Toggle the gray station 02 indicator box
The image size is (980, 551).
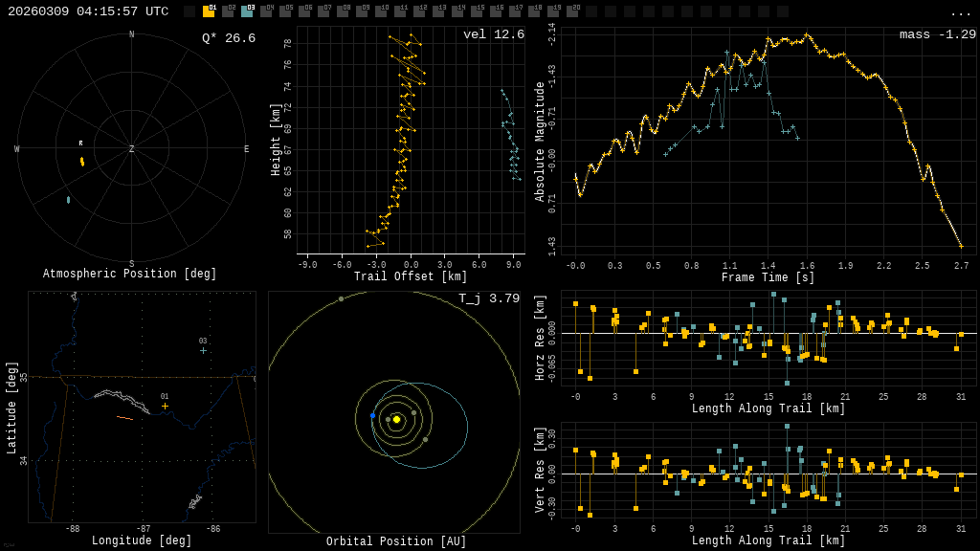point(228,11)
